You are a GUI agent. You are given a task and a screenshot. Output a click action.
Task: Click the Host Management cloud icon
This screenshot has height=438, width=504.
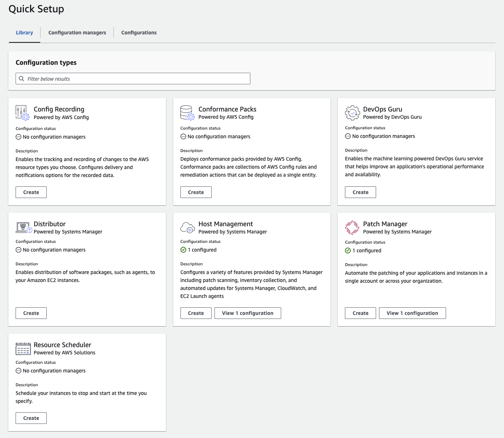click(188, 228)
